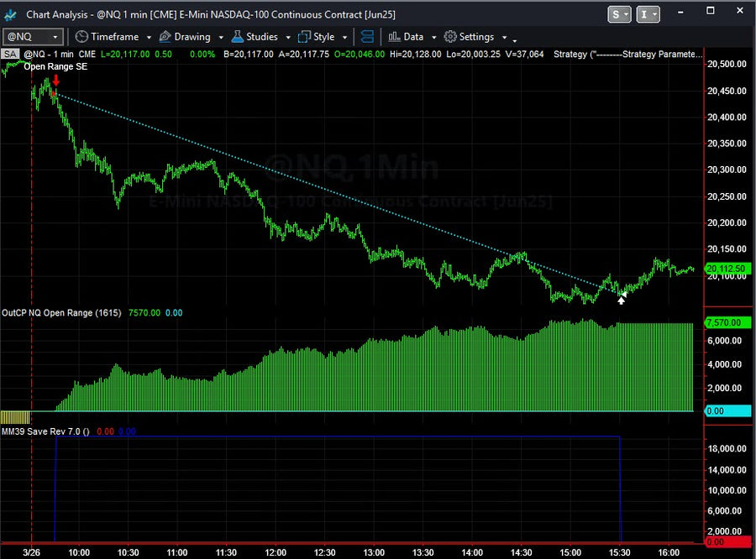The height and width of the screenshot is (559, 756).
Task: Open the Studies flask icon
Action: click(237, 37)
